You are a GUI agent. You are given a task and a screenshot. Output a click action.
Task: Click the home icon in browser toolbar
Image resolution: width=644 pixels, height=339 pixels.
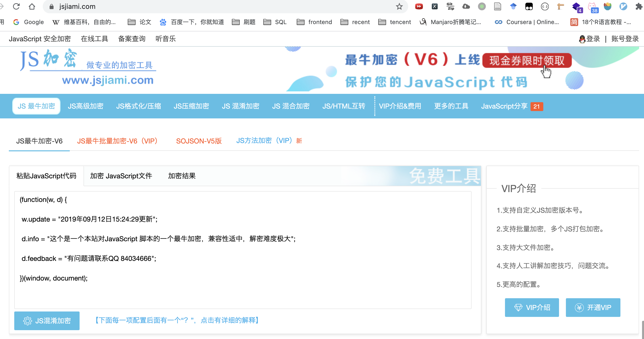pyautogui.click(x=32, y=6)
